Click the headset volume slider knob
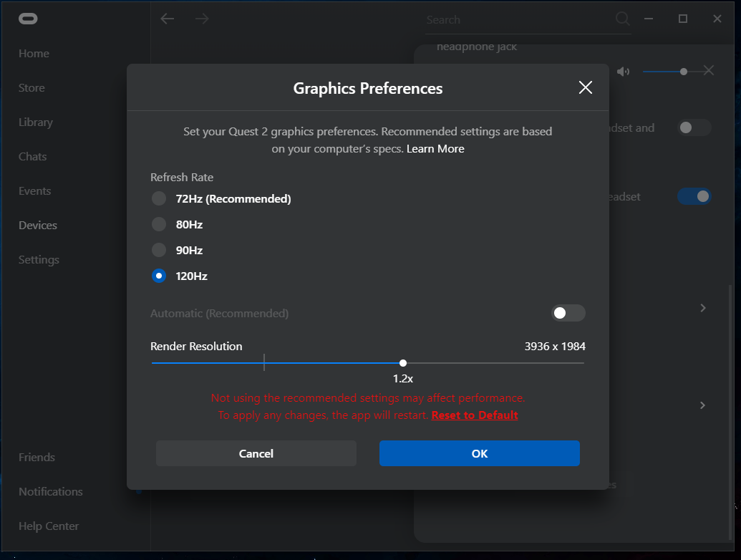Viewport: 741px width, 560px height. point(683,72)
